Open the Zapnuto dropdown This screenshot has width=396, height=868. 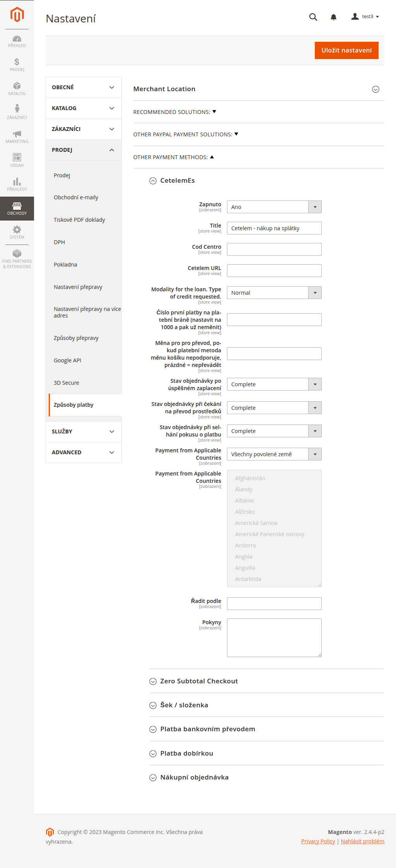point(274,207)
